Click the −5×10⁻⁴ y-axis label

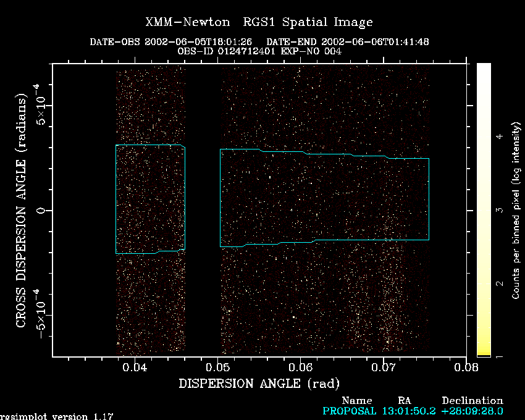click(x=40, y=314)
